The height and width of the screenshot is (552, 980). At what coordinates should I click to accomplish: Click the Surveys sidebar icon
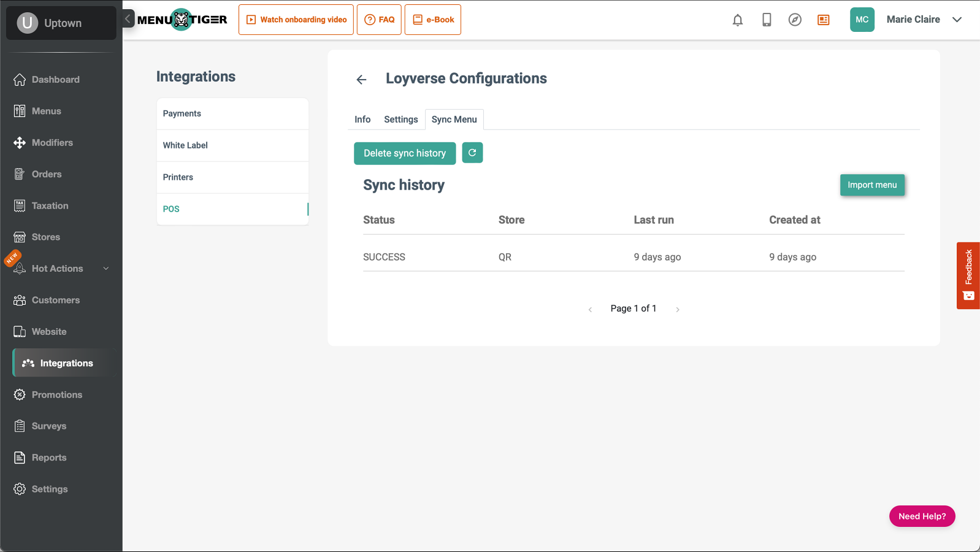coord(20,426)
